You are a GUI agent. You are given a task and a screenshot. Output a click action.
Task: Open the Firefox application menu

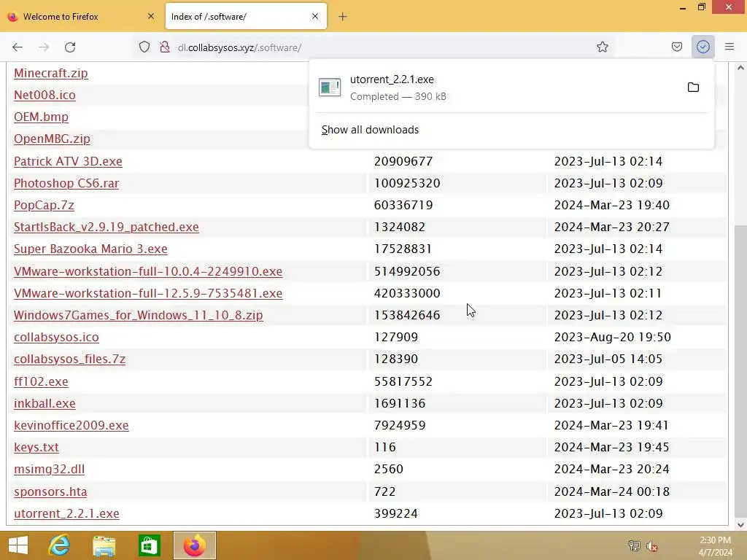729,47
